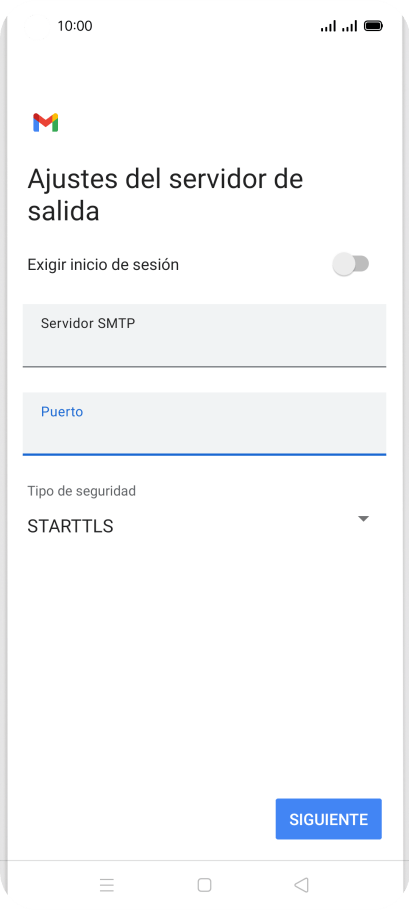409x910 pixels.
Task: Tap the Exigir inicio de sesión label
Action: coord(103,265)
